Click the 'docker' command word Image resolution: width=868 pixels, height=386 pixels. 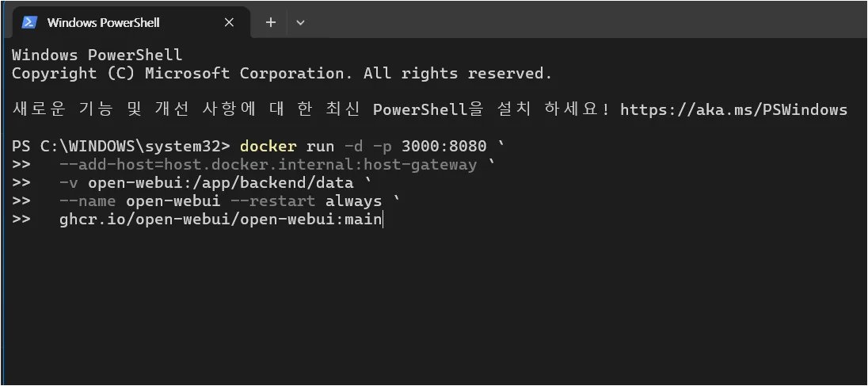(268, 146)
